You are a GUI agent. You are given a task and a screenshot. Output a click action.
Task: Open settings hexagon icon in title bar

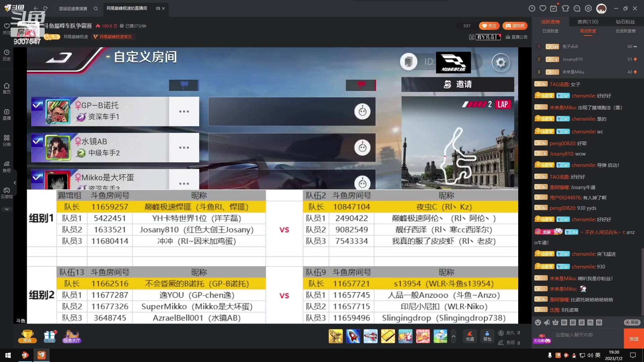coord(588,8)
